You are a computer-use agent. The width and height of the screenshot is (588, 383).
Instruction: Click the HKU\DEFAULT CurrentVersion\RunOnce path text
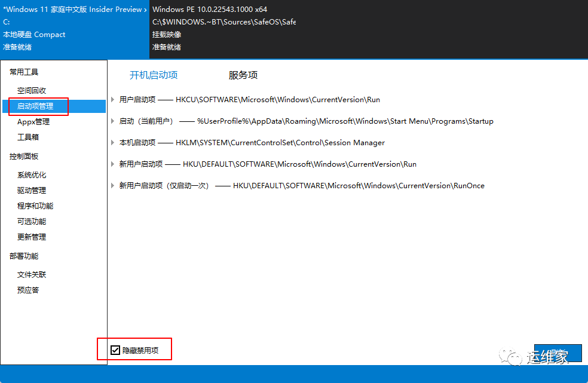[x=359, y=185]
